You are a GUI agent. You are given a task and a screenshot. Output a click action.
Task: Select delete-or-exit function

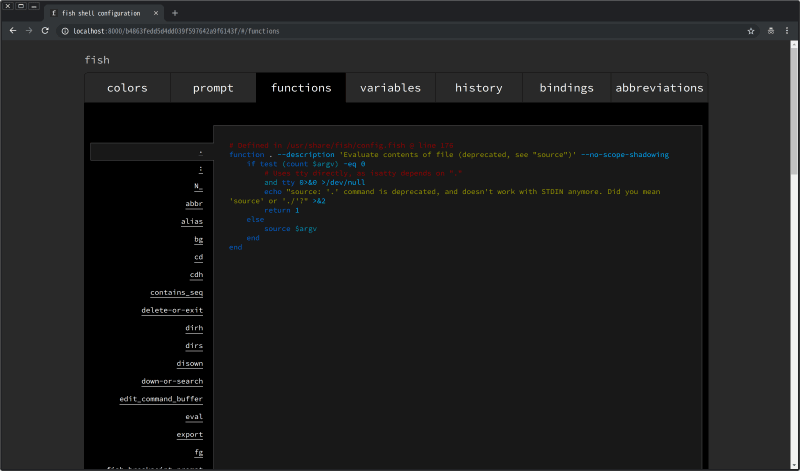coord(172,311)
